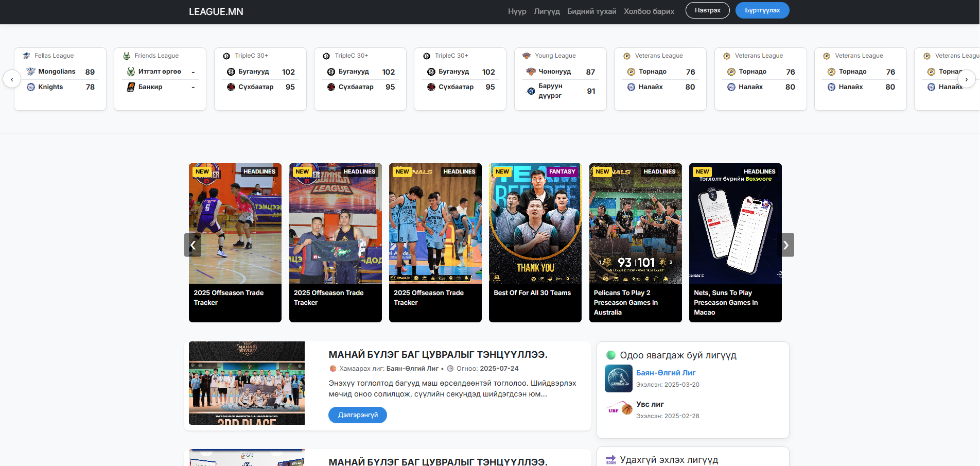Open the Best Of For All 30 Teams card
The height and width of the screenshot is (466, 980).
click(535, 243)
